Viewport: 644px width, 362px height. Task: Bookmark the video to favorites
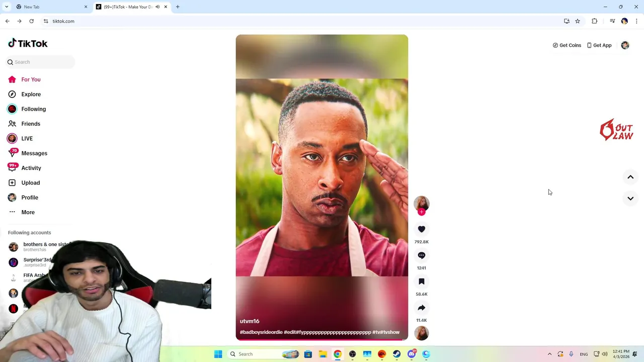[422, 282]
